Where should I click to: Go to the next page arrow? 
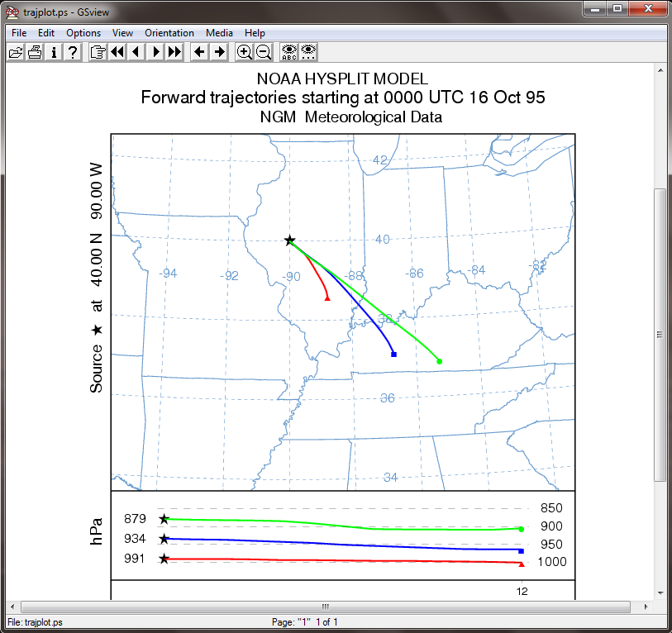pos(155,52)
